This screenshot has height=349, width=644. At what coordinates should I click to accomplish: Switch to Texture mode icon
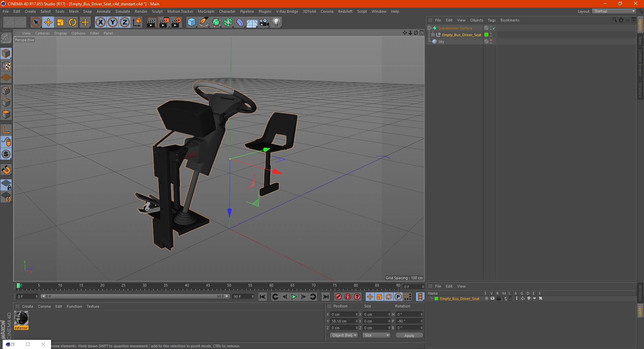click(x=6, y=66)
